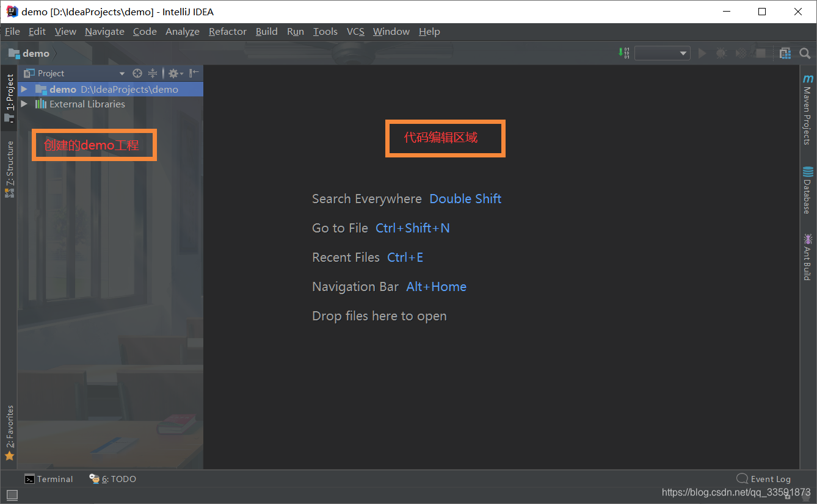
Task: Open the Window menu
Action: pyautogui.click(x=391, y=32)
